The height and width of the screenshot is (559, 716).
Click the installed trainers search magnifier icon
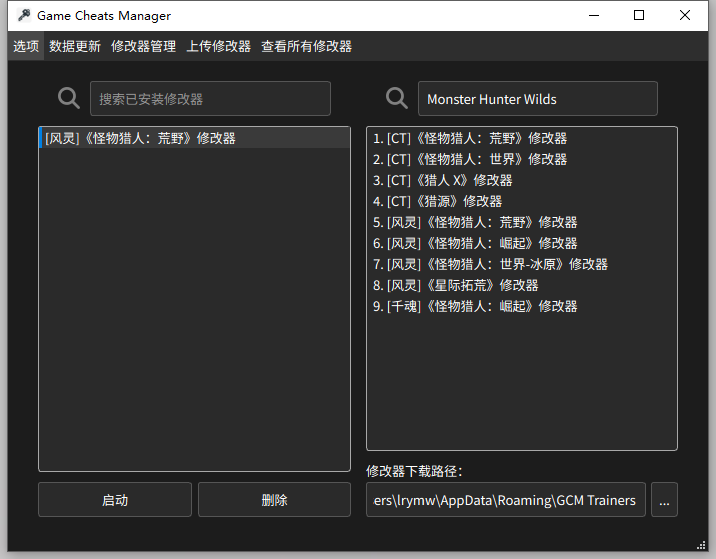[x=69, y=98]
